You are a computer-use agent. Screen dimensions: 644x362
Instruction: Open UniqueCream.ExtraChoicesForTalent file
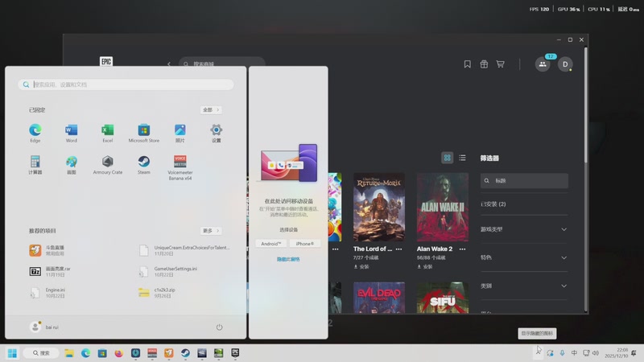(x=184, y=250)
